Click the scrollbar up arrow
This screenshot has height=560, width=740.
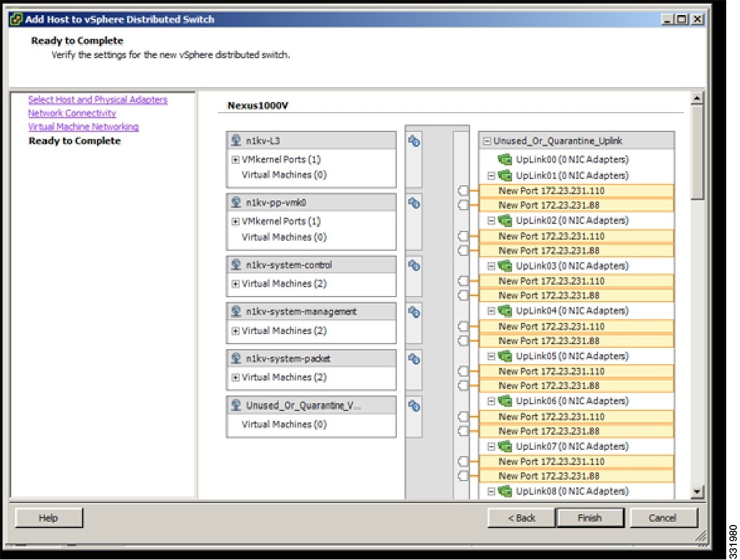[697, 98]
